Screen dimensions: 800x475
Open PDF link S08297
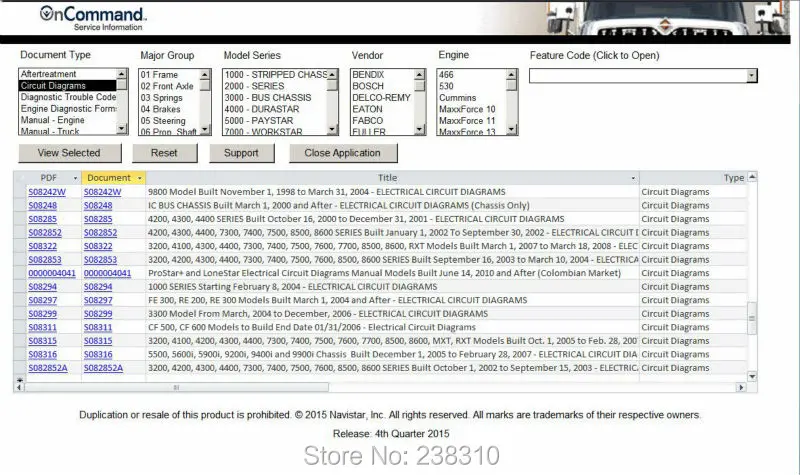point(42,300)
